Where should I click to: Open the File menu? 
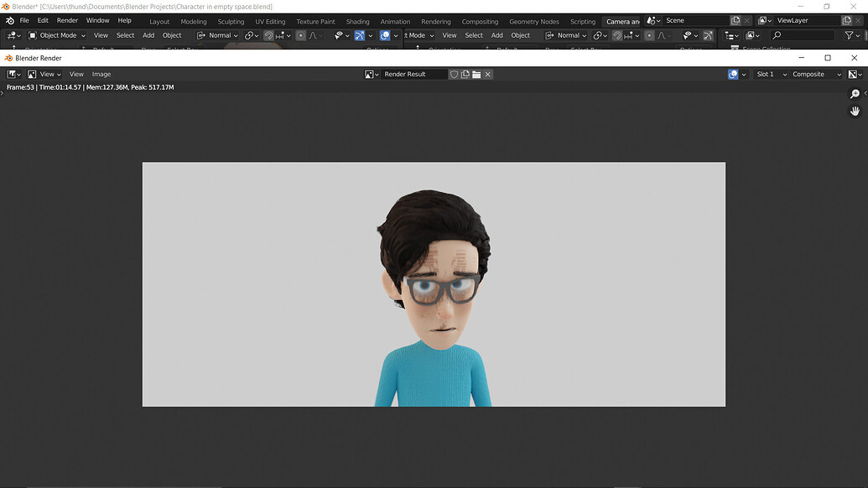(24, 20)
